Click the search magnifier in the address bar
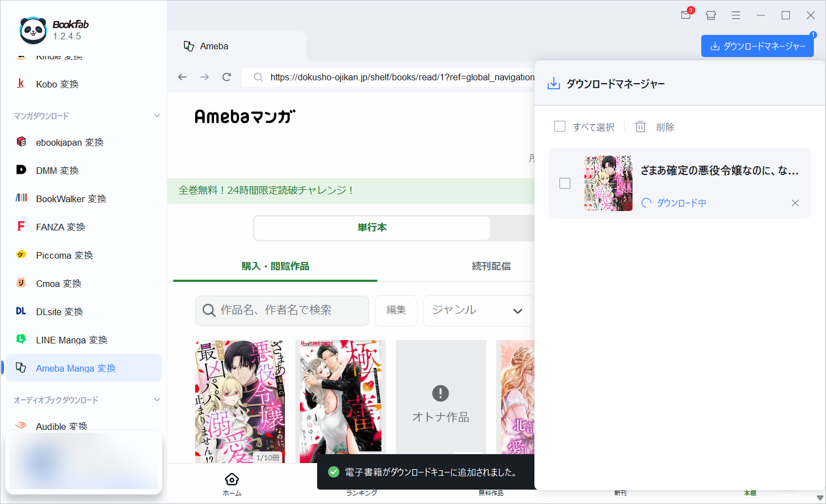This screenshot has height=504, width=826. [258, 77]
